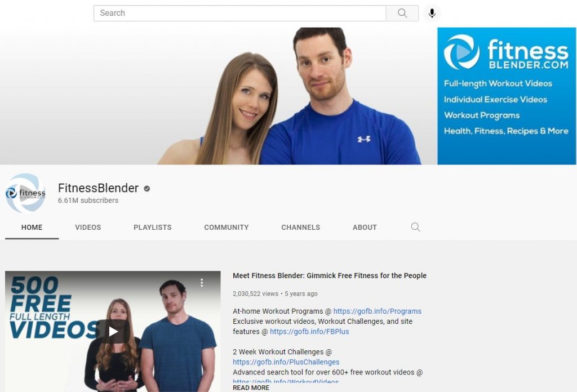Viewport: 577px width, 392px height.
Task: Click the search magnifier button
Action: coord(402,14)
